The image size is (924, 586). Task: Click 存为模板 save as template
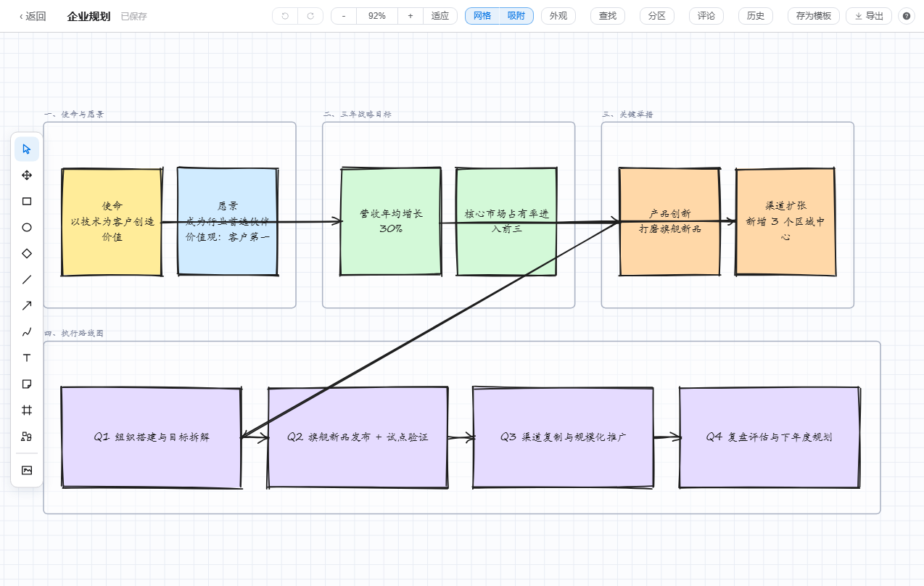[x=814, y=16]
